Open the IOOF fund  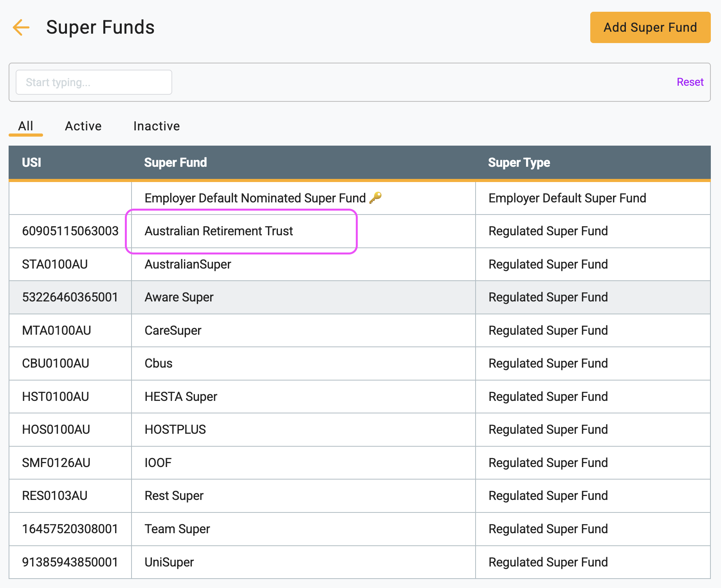click(158, 463)
